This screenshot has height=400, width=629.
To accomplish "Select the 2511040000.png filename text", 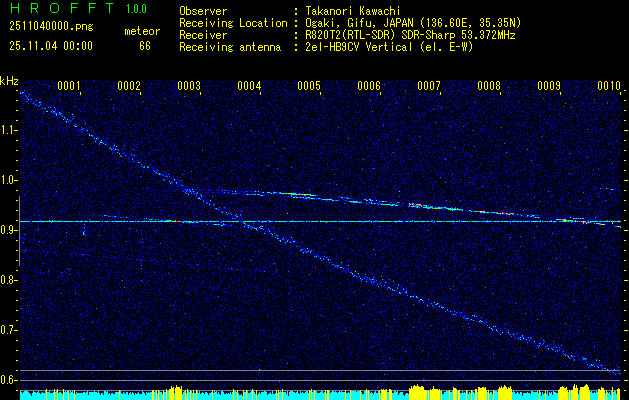I will pyautogui.click(x=51, y=27).
